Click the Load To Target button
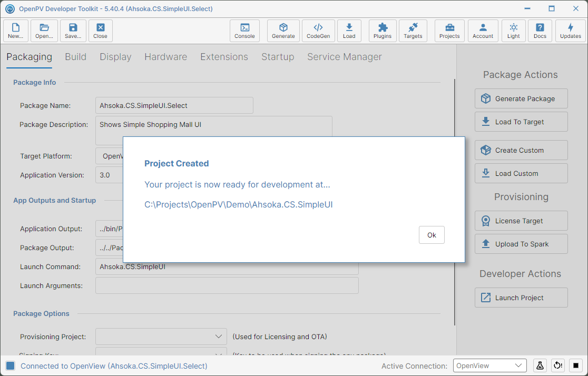This screenshot has width=588, height=376. tap(521, 122)
